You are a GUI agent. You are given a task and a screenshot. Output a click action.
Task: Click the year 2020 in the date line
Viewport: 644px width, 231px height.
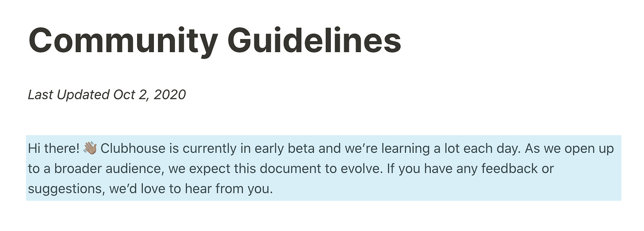[x=169, y=95]
